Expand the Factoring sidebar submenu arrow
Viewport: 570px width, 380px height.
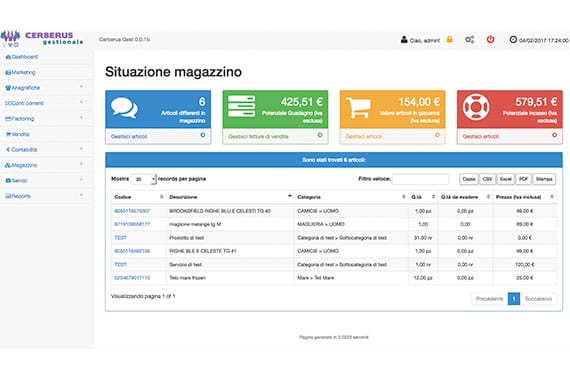[x=81, y=118]
